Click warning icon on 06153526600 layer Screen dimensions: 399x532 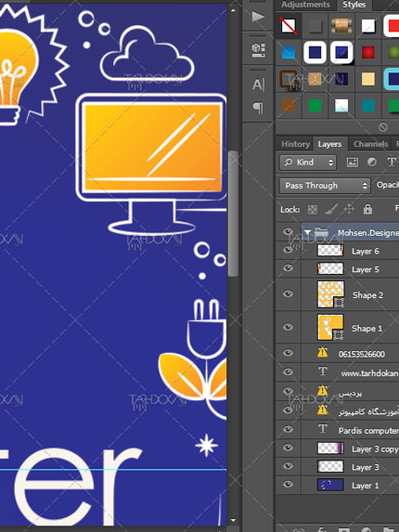coord(322,353)
